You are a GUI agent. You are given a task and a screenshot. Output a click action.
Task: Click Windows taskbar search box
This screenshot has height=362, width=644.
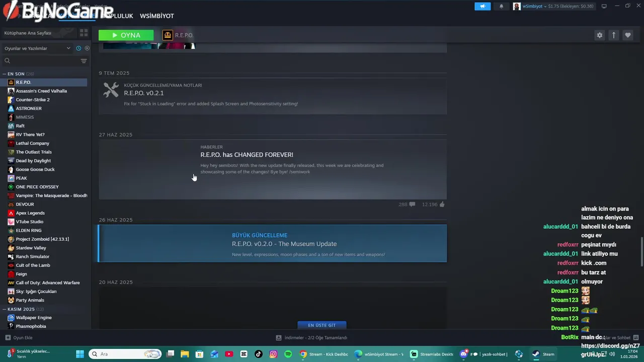[x=125, y=354]
